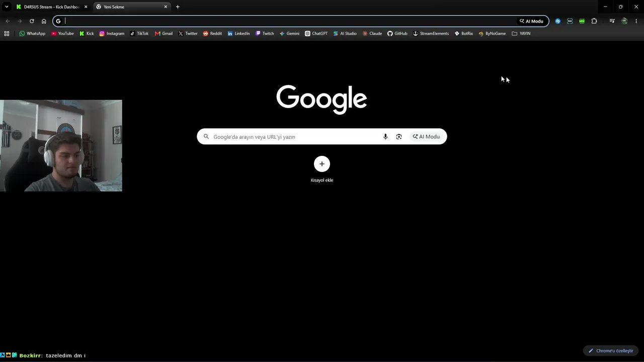Search by image with Google Lens

pyautogui.click(x=399, y=137)
